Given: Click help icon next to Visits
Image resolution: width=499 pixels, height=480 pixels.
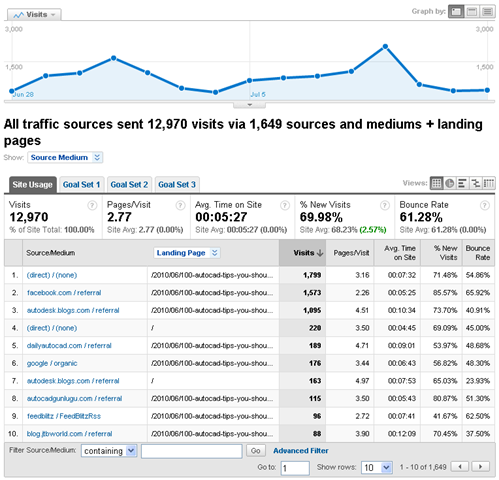Looking at the screenshot, I should click(92, 205).
